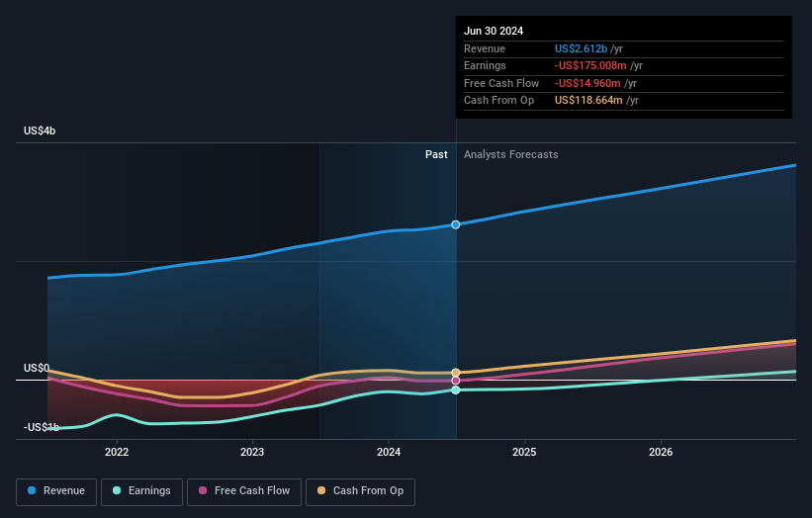This screenshot has width=812, height=518.
Task: Click the Free Cash Flow label in tooltip
Action: click(x=501, y=83)
